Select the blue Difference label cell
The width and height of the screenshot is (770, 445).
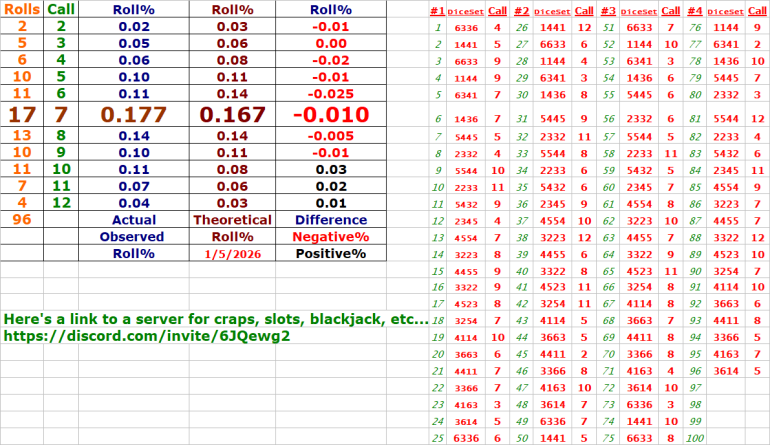tap(330, 219)
